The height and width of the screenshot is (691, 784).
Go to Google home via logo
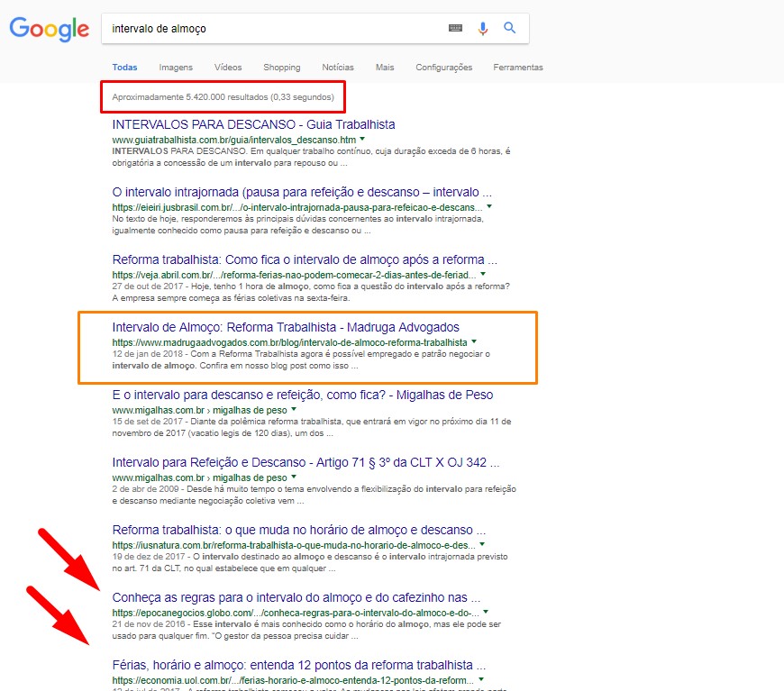coord(49,29)
